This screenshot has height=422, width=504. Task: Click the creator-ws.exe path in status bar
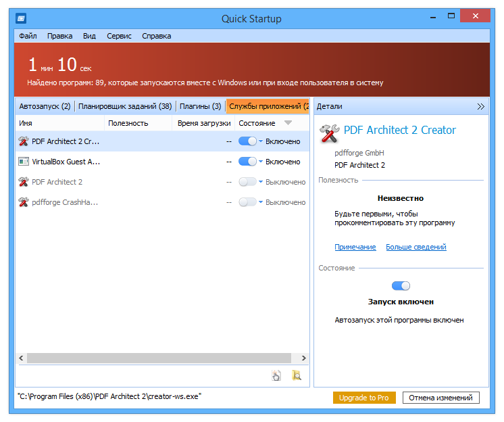tap(109, 396)
